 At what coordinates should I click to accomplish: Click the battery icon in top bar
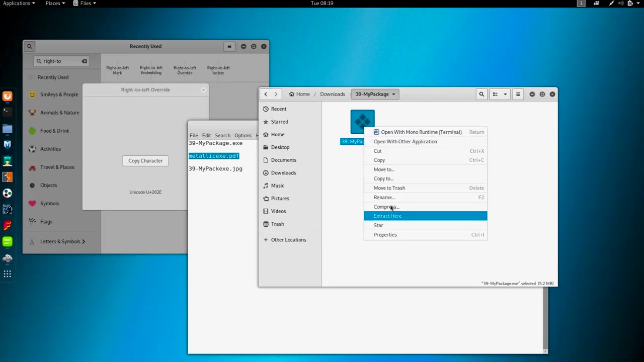pyautogui.click(x=629, y=3)
